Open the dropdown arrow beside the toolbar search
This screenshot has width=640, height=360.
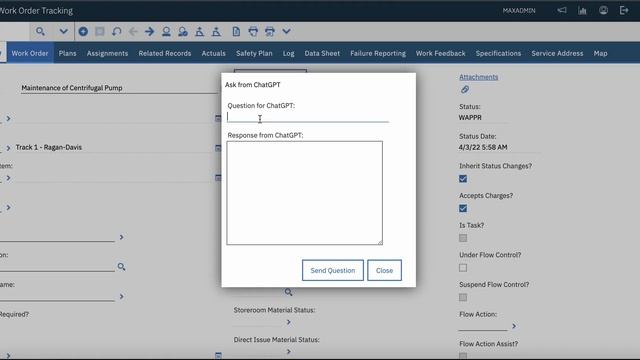(x=63, y=31)
